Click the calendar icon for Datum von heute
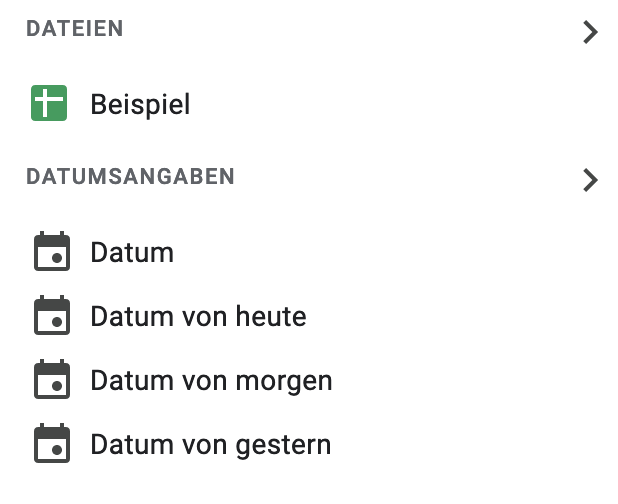Image resolution: width=618 pixels, height=504 pixels. coord(52,315)
